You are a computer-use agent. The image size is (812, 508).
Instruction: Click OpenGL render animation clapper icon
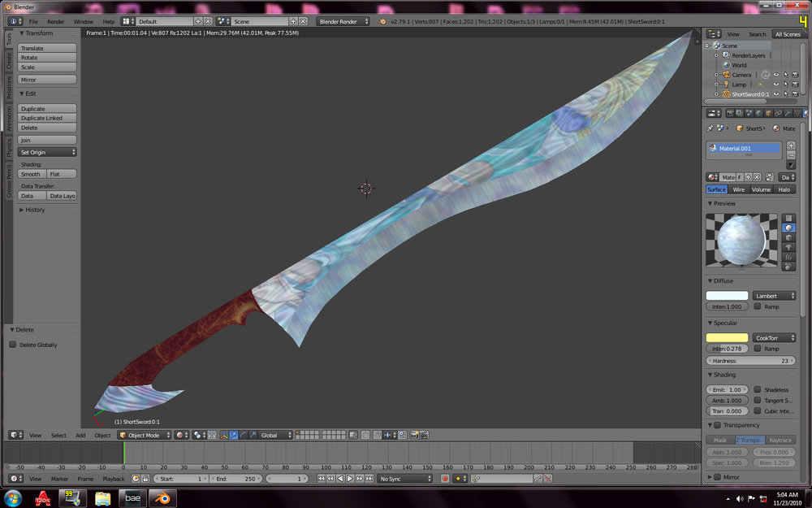pos(424,436)
